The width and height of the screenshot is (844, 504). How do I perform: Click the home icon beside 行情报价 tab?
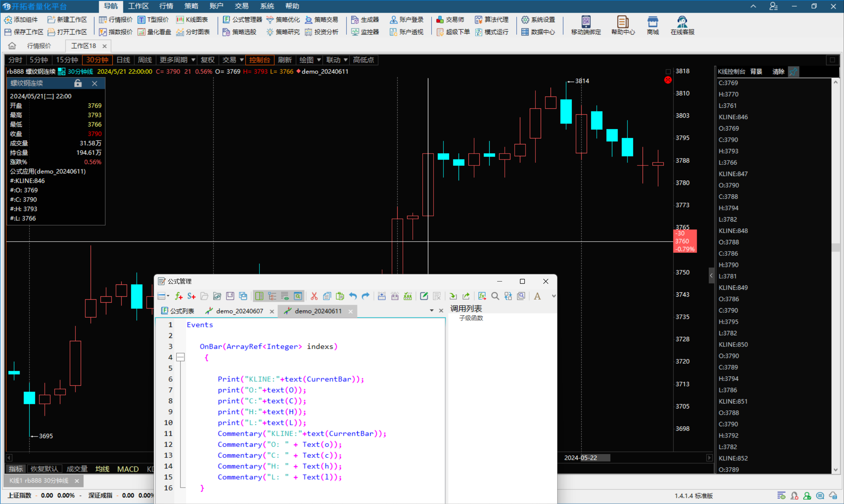[12, 45]
